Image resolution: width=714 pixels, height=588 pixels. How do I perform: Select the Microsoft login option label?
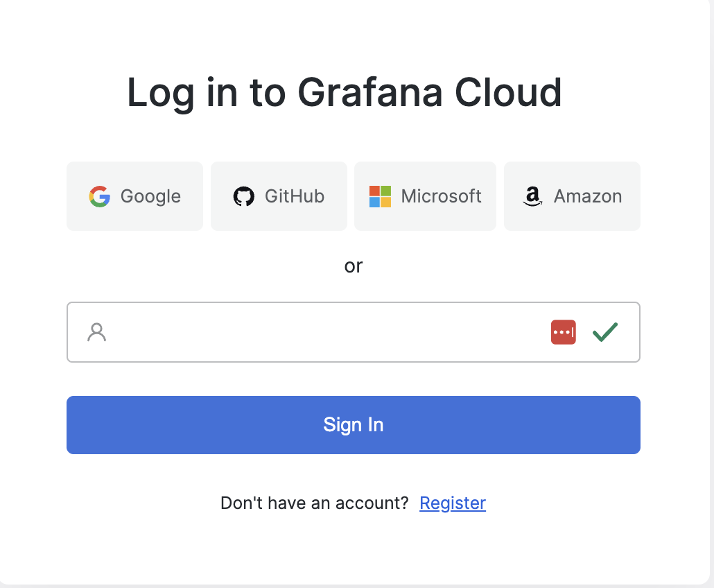(x=441, y=196)
